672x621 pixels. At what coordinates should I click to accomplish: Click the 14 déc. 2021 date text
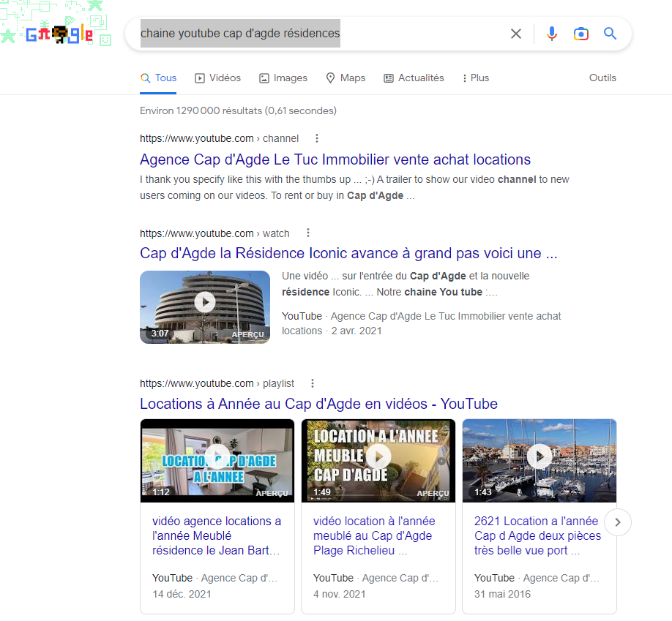pos(182,594)
